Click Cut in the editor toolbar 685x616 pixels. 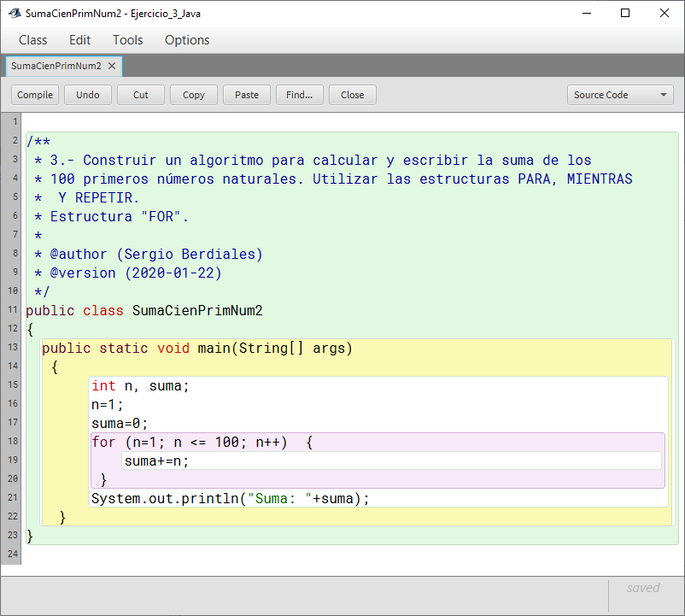click(x=141, y=95)
